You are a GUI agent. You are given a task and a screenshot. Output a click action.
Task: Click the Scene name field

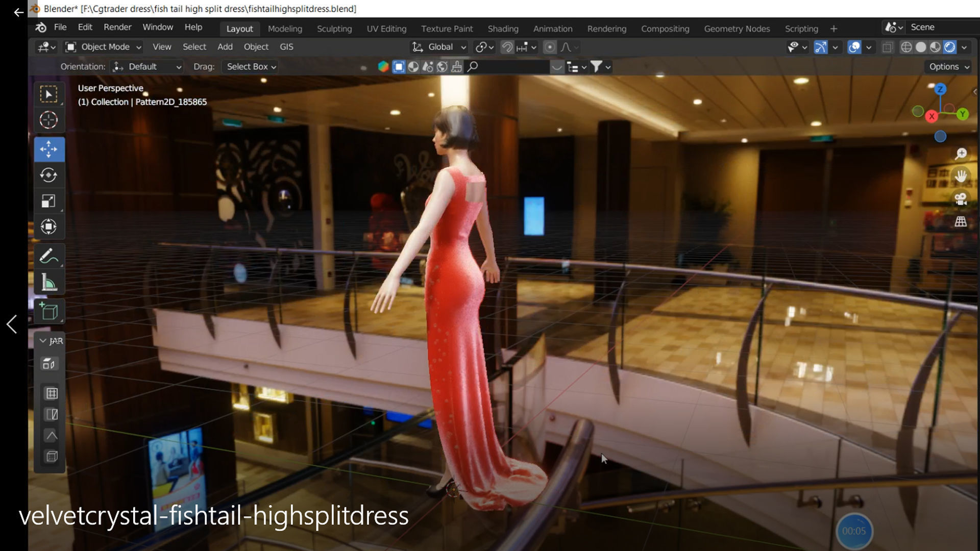(x=942, y=28)
